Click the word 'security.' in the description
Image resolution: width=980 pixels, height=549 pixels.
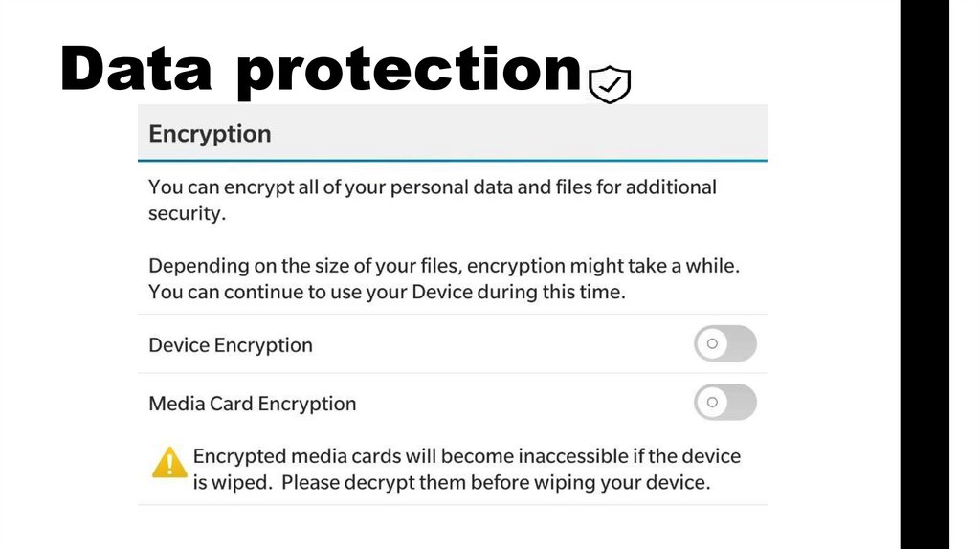point(187,213)
